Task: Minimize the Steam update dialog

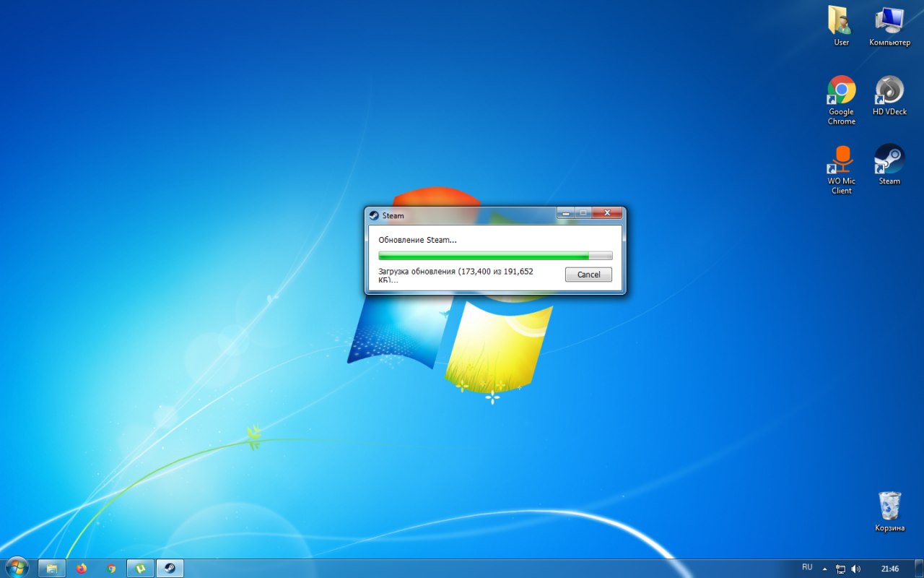Action: pyautogui.click(x=565, y=213)
